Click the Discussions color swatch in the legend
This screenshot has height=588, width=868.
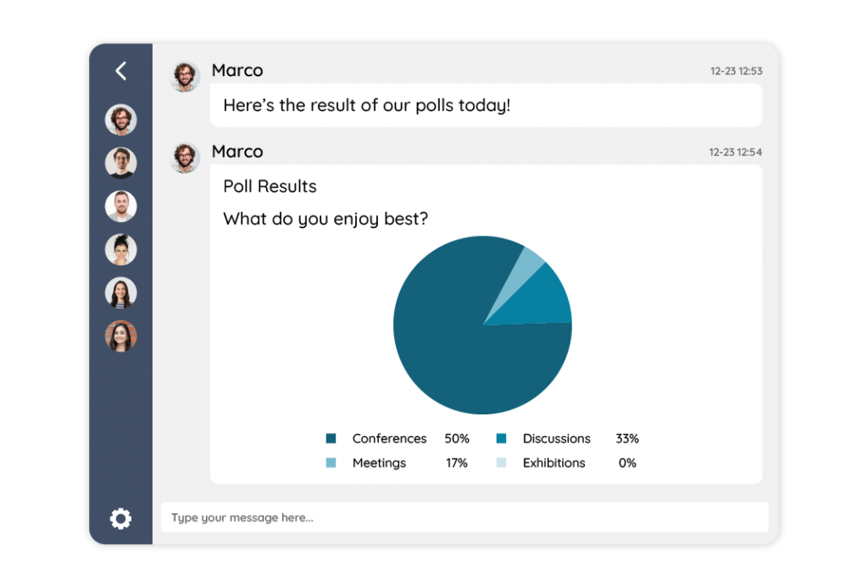pyautogui.click(x=499, y=439)
